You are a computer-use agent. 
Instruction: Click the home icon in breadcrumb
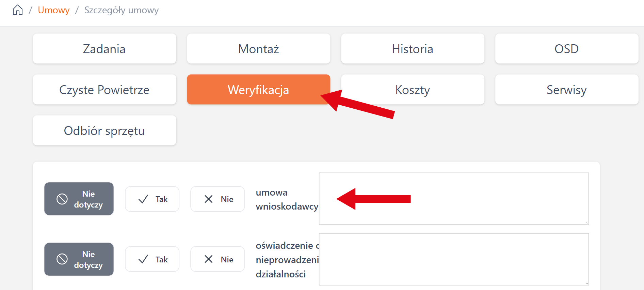[18, 10]
